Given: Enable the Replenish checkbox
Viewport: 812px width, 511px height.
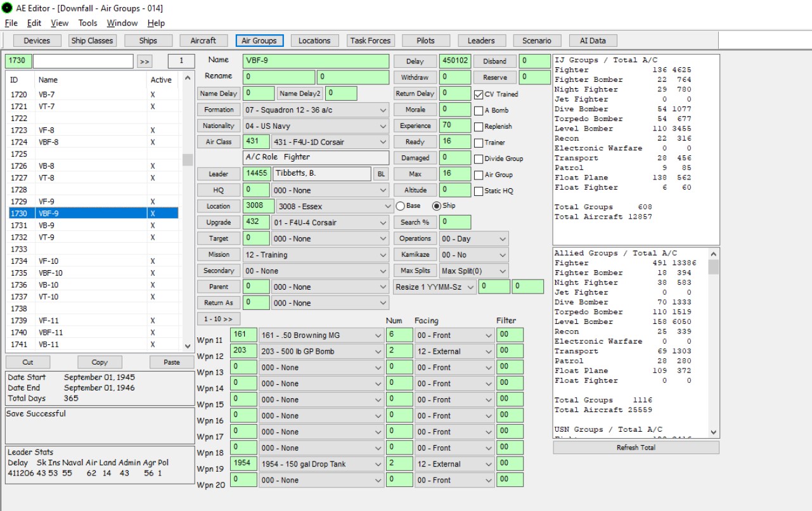Looking at the screenshot, I should (x=479, y=126).
